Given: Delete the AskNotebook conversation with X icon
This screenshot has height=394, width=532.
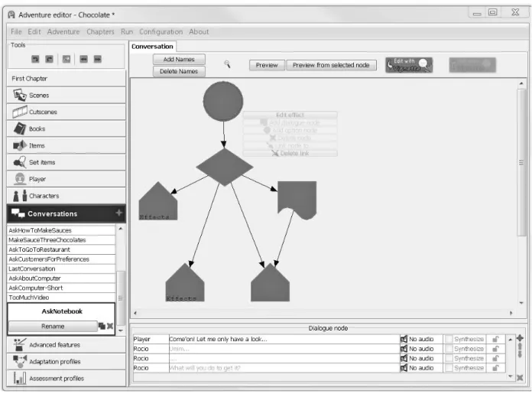Looking at the screenshot, I should (x=110, y=326).
